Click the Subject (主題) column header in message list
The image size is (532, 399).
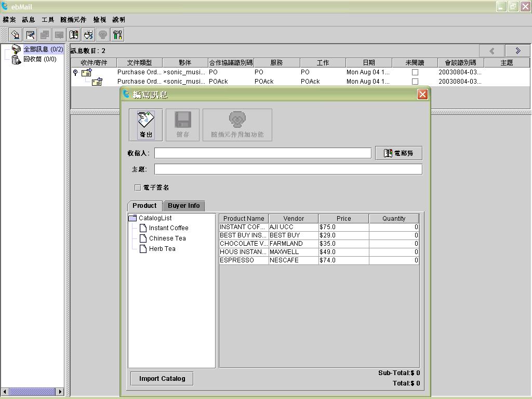pyautogui.click(x=507, y=63)
